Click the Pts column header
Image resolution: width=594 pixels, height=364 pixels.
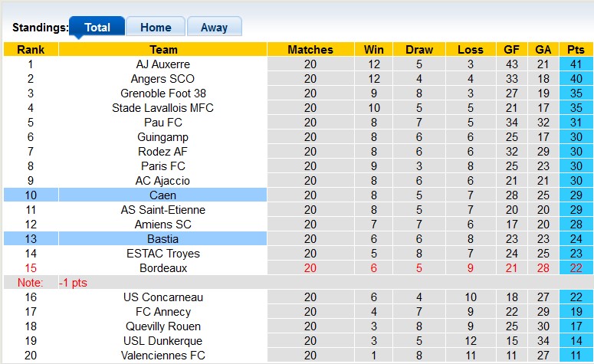click(x=576, y=50)
